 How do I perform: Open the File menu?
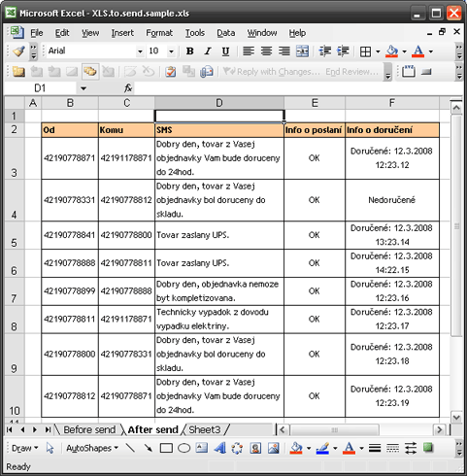37,33
